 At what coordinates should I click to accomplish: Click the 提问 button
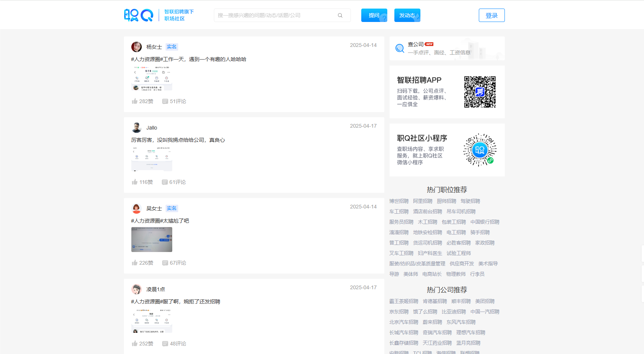coord(374,15)
